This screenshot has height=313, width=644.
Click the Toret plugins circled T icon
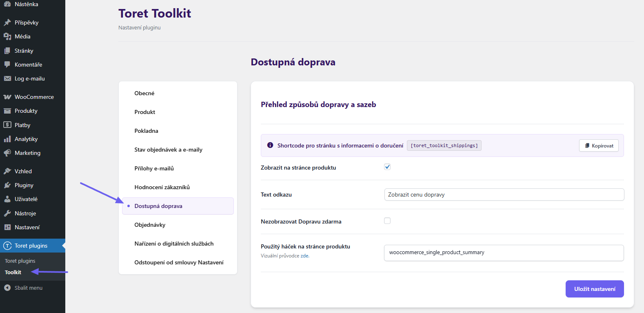[x=7, y=246]
